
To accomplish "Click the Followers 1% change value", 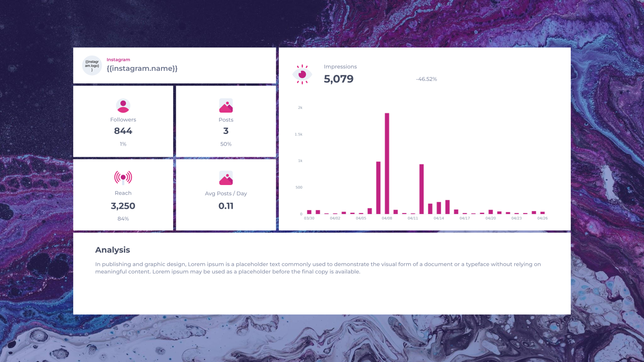I will (x=123, y=144).
